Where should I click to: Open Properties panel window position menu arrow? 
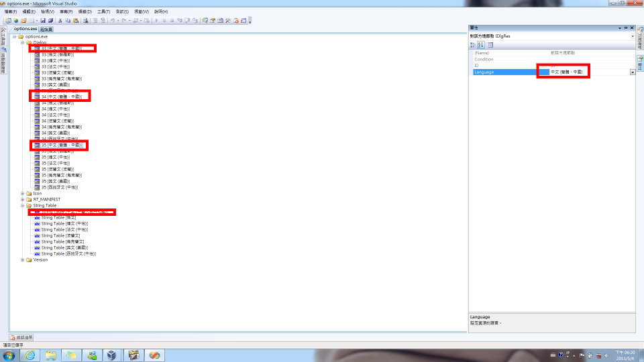point(620,28)
